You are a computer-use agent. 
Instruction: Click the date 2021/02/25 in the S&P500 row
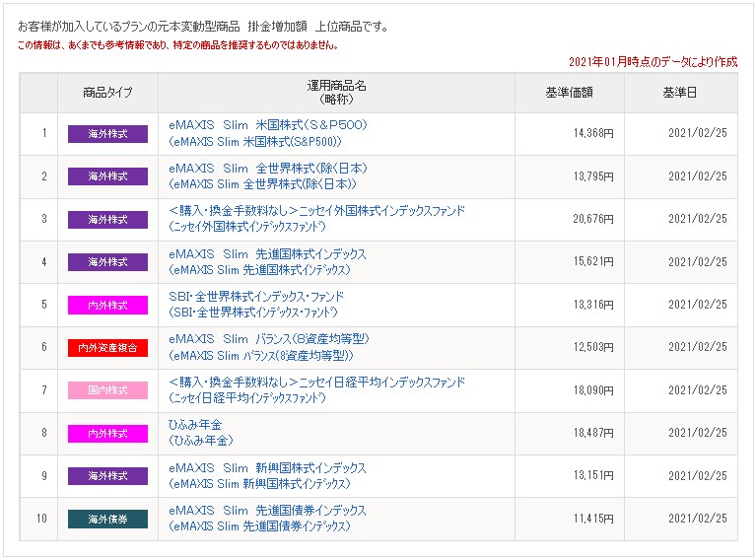pyautogui.click(x=698, y=133)
